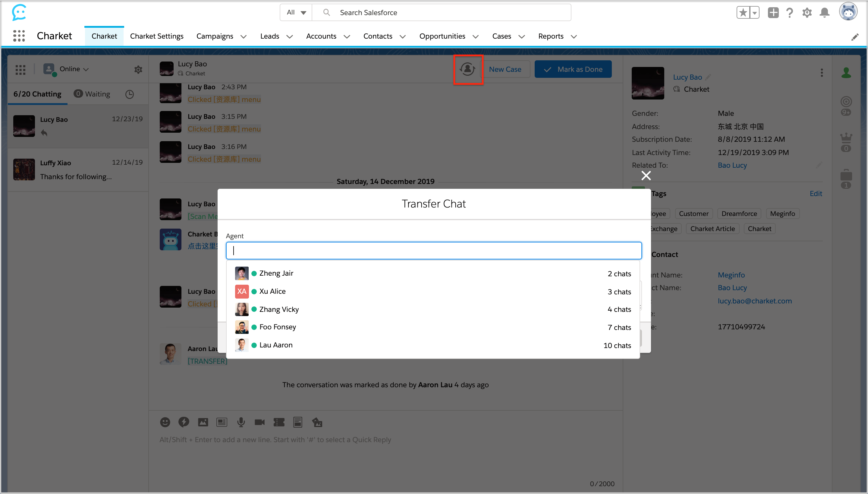Select agent Lau Aaron
868x494 pixels.
click(433, 345)
